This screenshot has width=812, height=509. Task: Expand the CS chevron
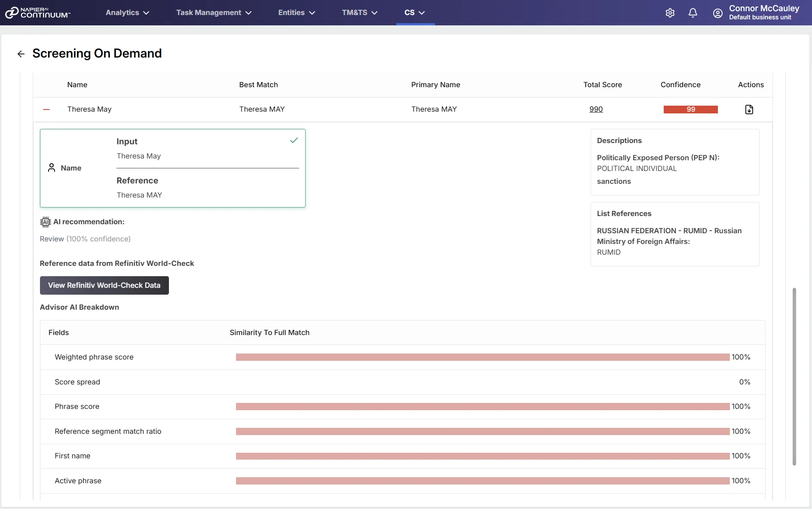[x=422, y=13]
